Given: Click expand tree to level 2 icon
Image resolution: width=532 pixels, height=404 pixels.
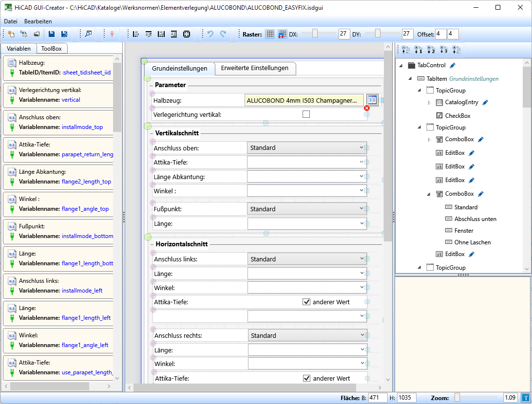Looking at the screenshot, I should [431, 49].
